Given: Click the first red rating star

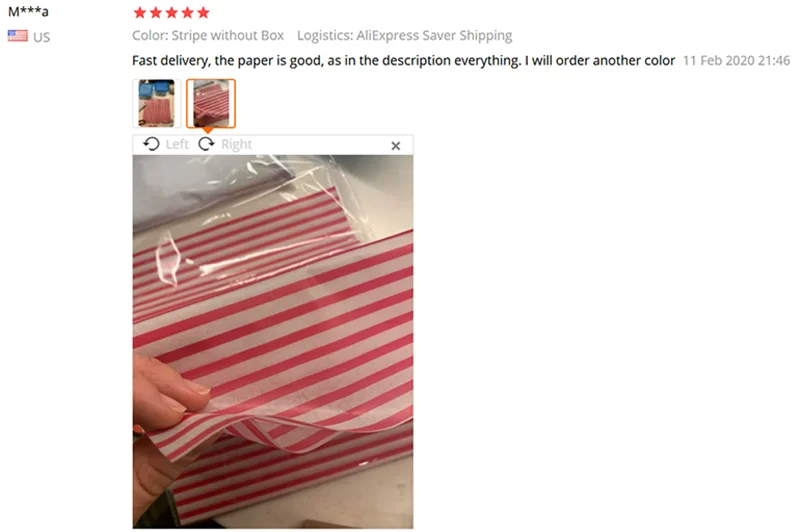Looking at the screenshot, I should 140,13.
